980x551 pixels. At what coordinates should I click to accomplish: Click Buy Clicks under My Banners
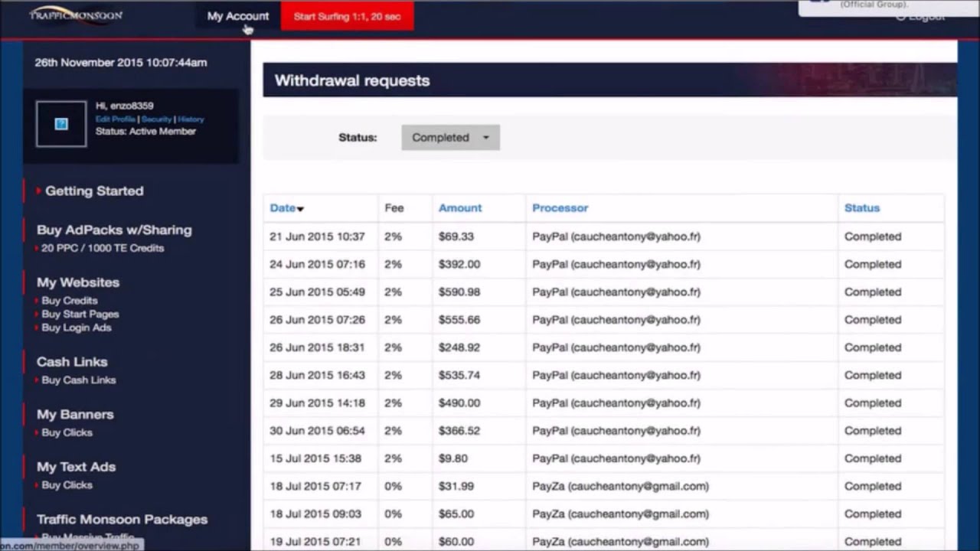pos(67,432)
